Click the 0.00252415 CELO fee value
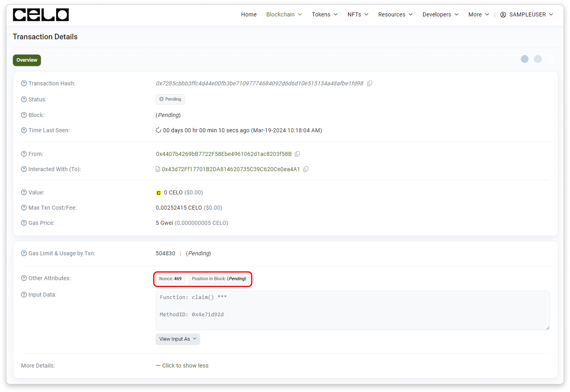Viewport: 570px width, 392px height. (179, 208)
